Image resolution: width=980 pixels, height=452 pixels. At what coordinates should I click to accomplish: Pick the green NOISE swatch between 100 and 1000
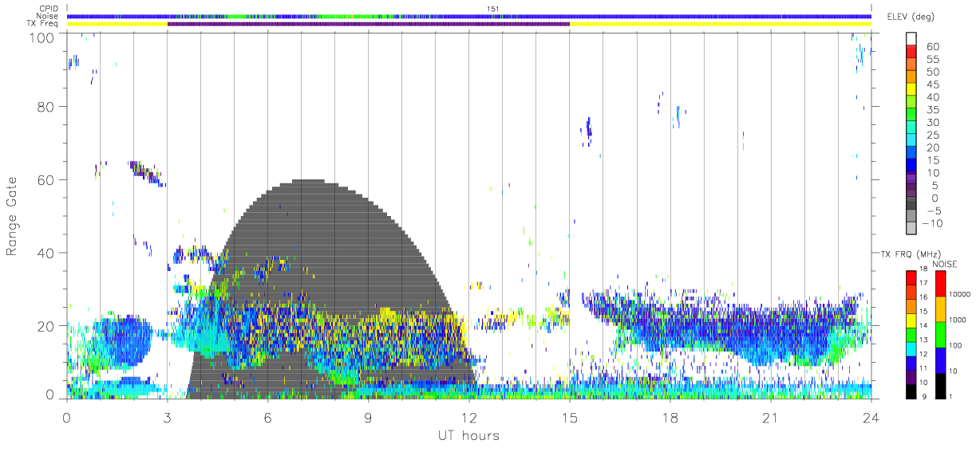coord(939,335)
